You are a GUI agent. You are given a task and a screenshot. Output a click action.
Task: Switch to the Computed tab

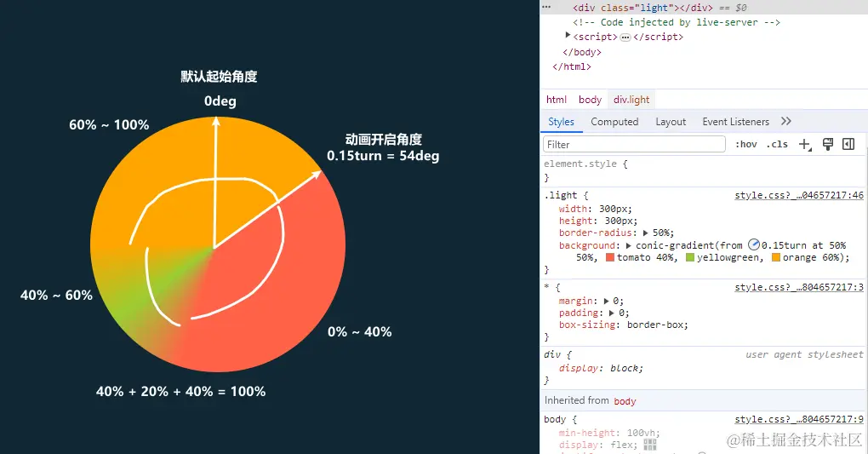pyautogui.click(x=614, y=122)
